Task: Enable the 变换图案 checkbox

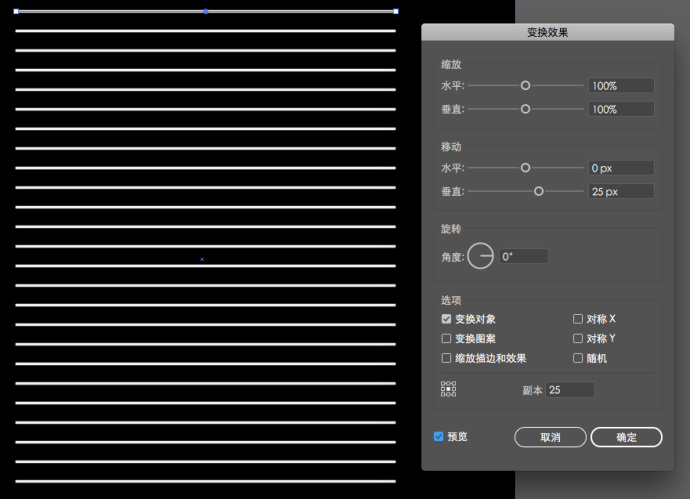Action: pos(446,338)
